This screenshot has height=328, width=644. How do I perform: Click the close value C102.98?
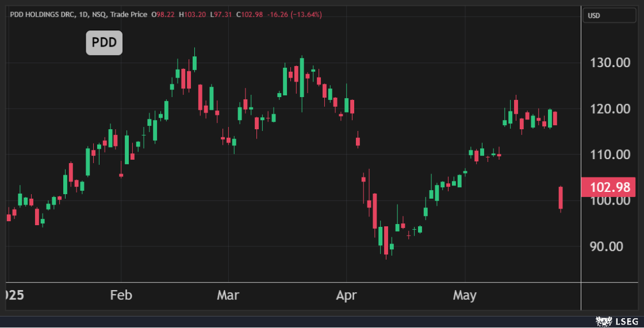[x=250, y=14]
